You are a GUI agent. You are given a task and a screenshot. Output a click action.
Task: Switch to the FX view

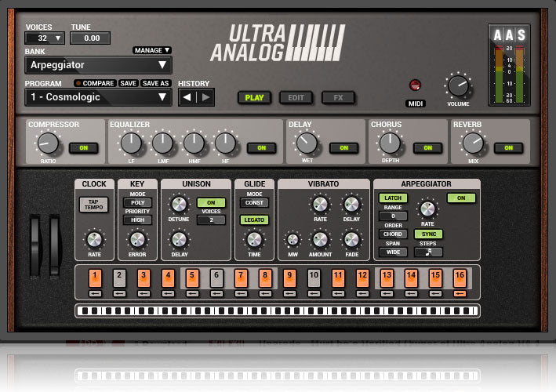[338, 98]
